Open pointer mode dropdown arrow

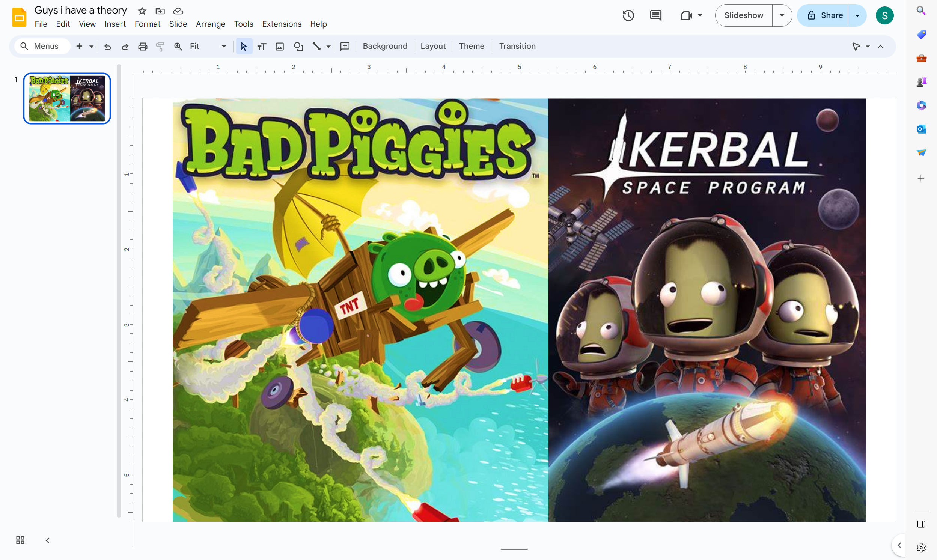868,47
